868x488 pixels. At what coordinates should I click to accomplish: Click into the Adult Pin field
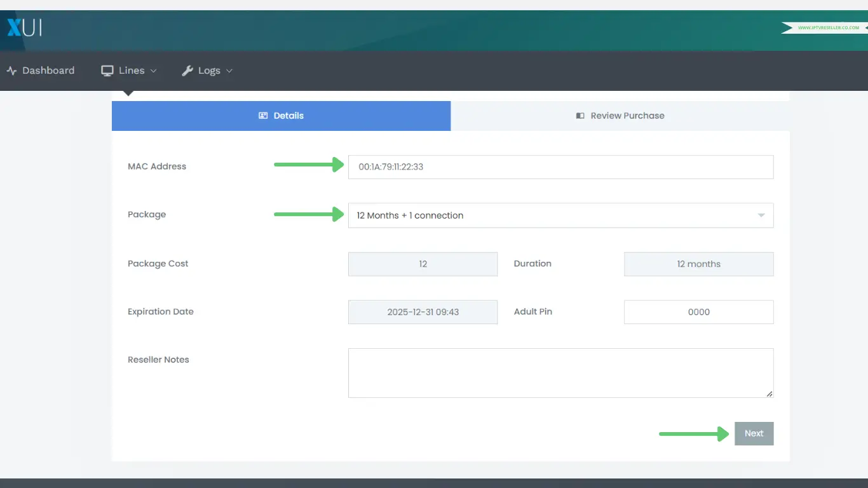(x=698, y=312)
